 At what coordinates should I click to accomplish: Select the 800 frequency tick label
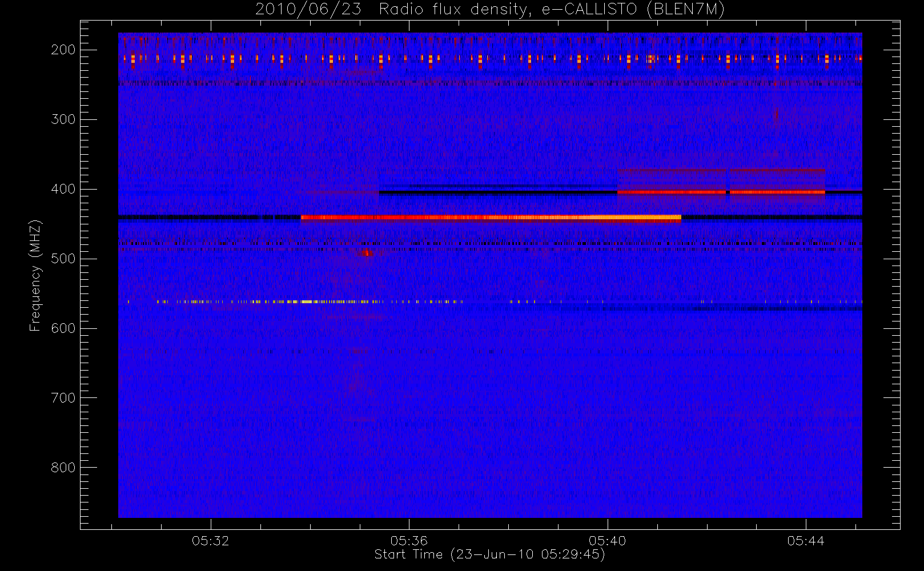(63, 468)
